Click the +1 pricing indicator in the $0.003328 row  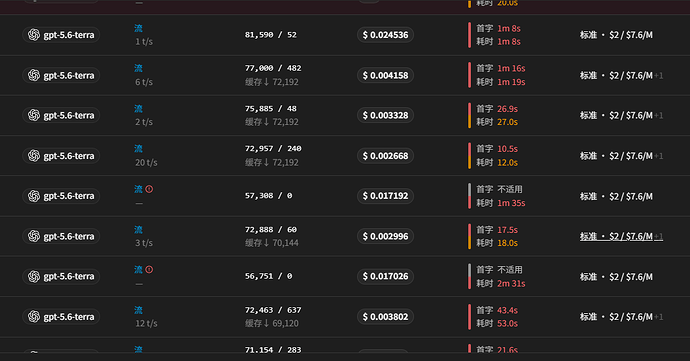pos(658,116)
